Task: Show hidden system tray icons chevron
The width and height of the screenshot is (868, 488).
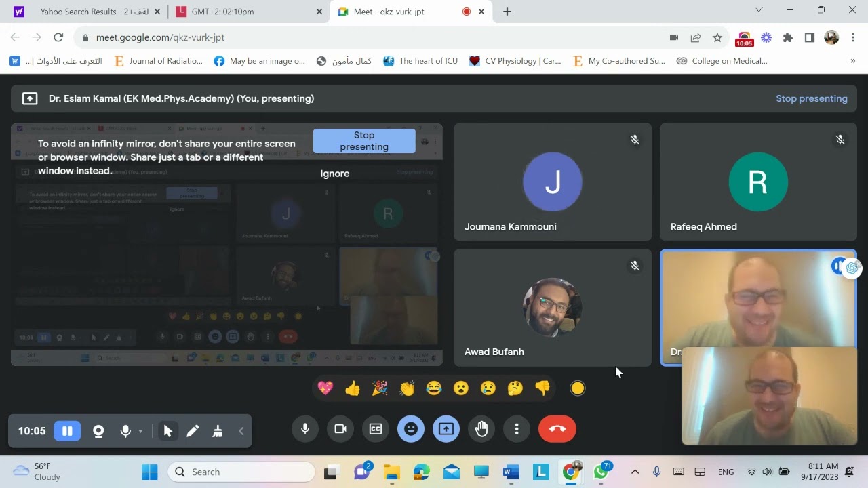Action: click(x=635, y=472)
